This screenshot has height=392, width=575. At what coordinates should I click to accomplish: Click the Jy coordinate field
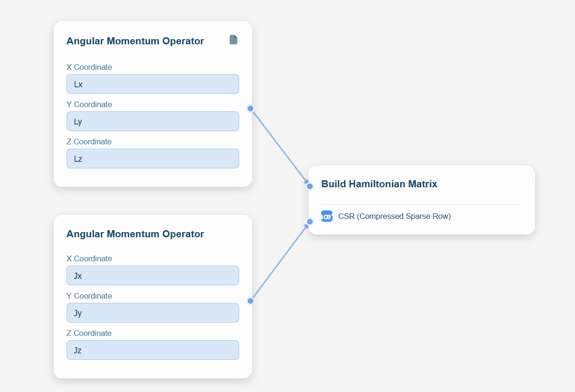(x=152, y=313)
